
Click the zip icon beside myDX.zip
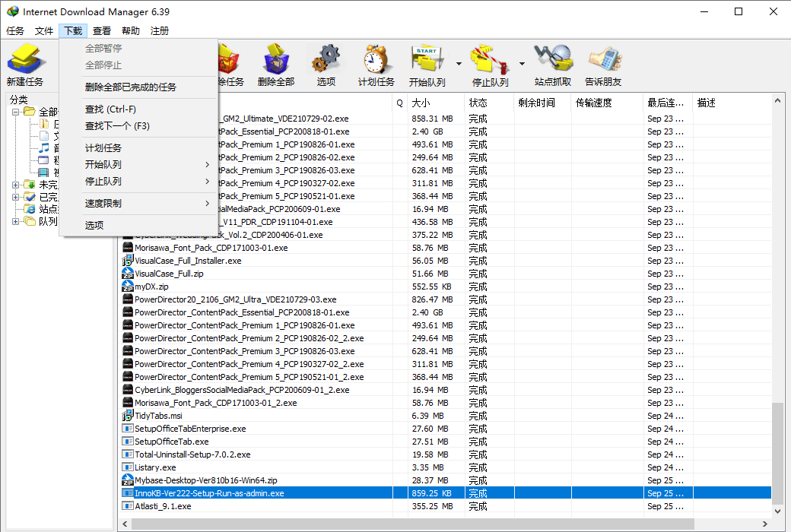(128, 287)
